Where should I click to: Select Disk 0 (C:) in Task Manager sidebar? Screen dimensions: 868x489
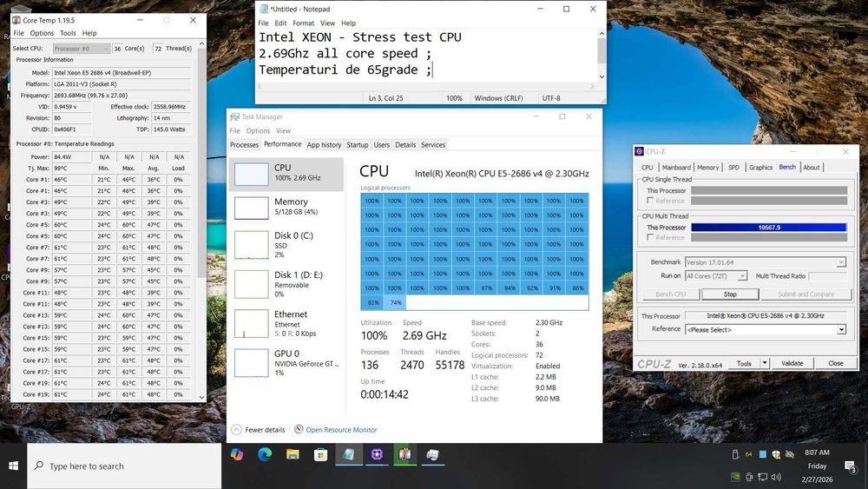click(286, 245)
